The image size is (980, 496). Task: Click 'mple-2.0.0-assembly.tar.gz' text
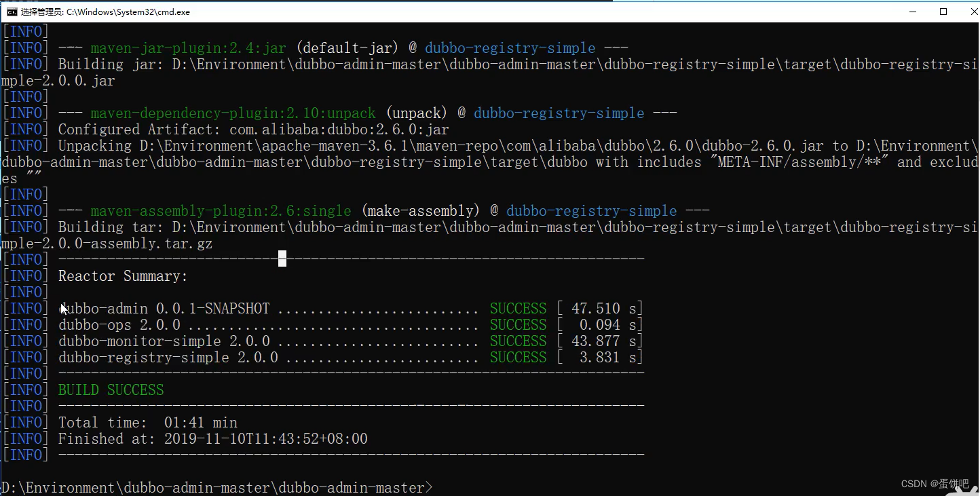pyautogui.click(x=107, y=244)
